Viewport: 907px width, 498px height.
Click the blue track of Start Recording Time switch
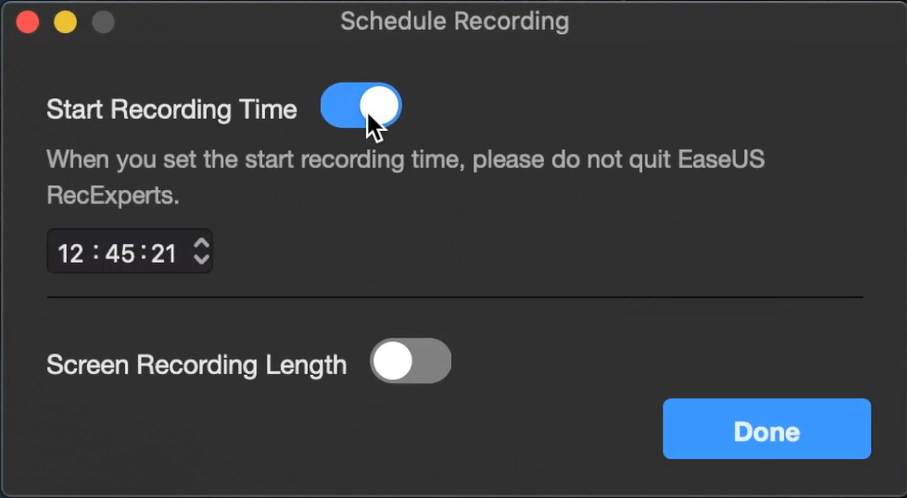(x=340, y=106)
